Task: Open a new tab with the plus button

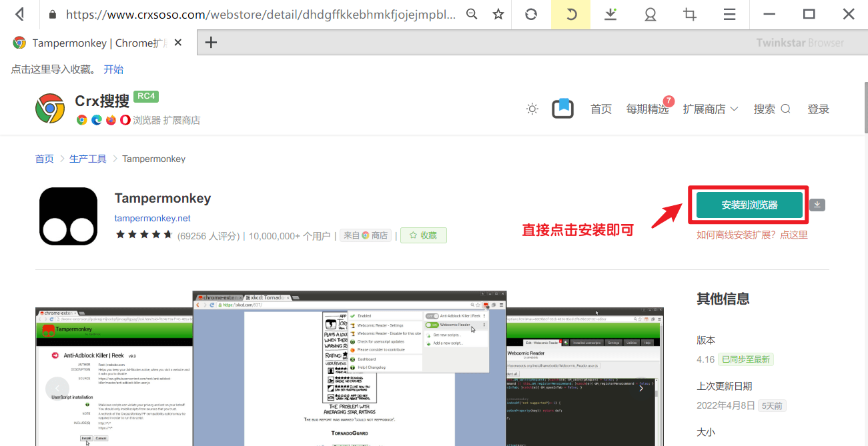Action: pos(211,43)
